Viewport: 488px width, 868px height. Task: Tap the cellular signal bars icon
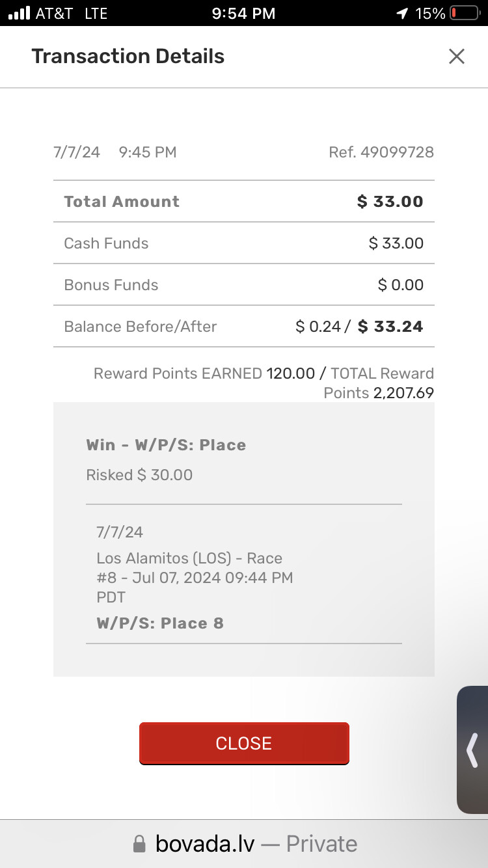point(19,13)
